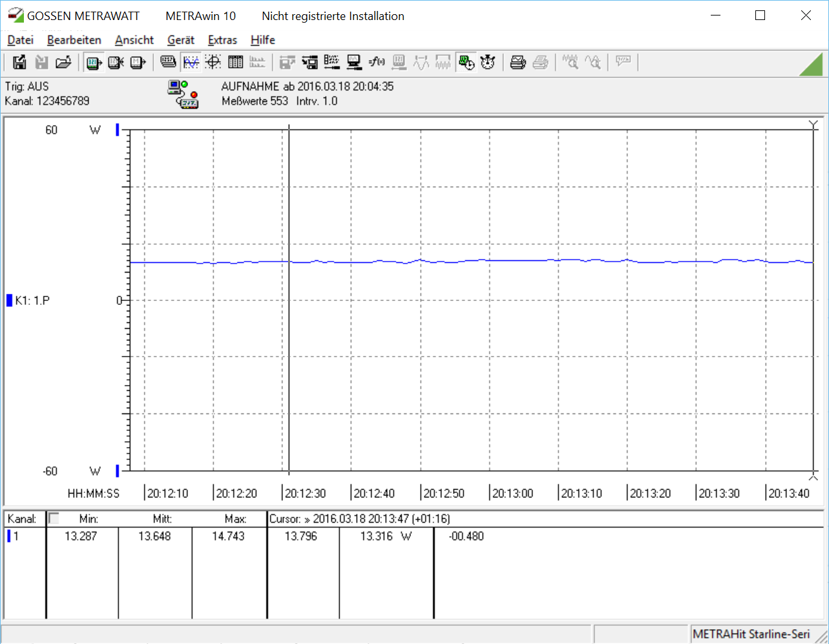Click the greyed-out second floppy disk icon
829x644 pixels.
coord(41,62)
